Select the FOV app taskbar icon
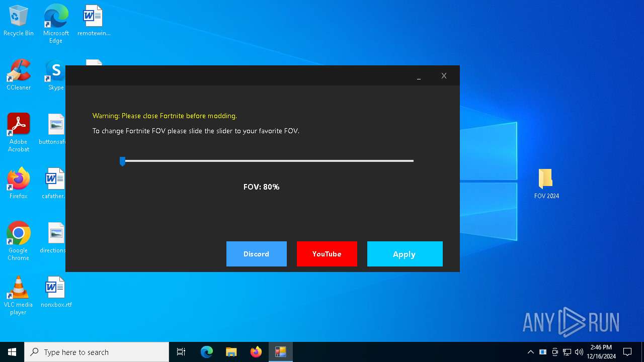The image size is (644, 362). tap(281, 352)
